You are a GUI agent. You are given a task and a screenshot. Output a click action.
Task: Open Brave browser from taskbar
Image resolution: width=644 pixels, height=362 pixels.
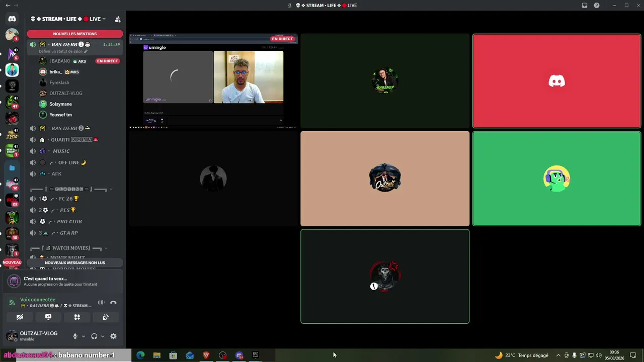coord(206,355)
